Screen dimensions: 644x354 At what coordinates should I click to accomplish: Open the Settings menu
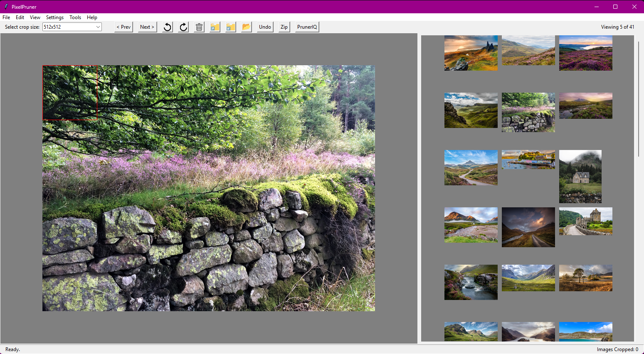[54, 17]
